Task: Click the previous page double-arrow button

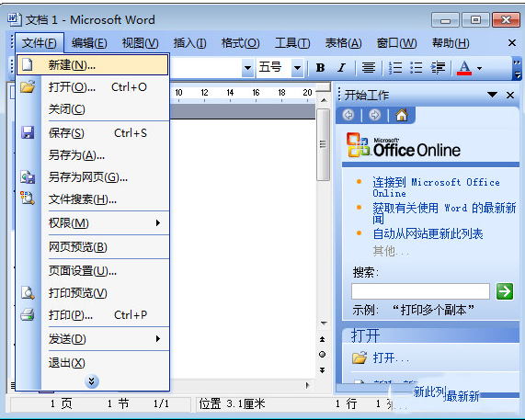Action: tap(323, 339)
